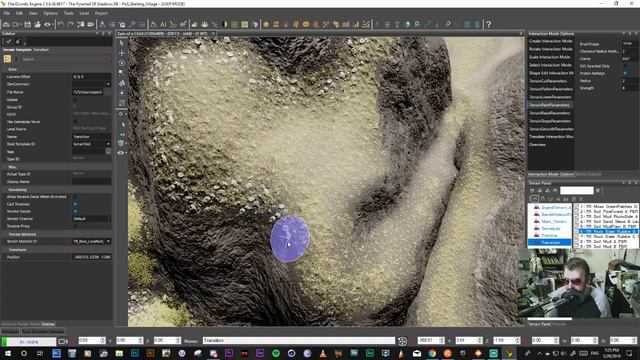Open the Level menu
This screenshot has height=360, width=640.
click(84, 13)
